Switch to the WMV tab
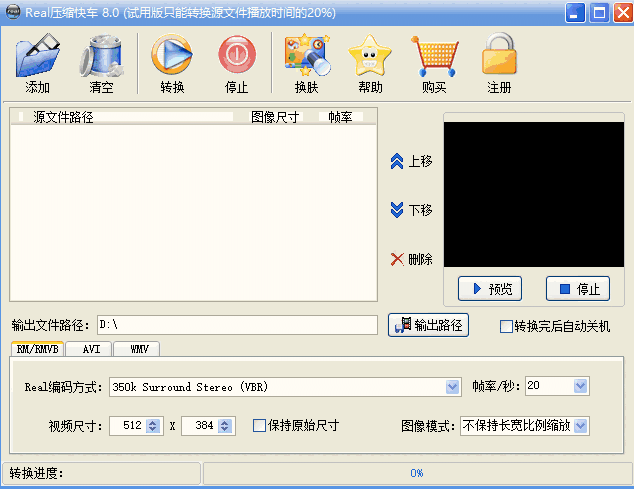This screenshot has height=489, width=634. (137, 349)
